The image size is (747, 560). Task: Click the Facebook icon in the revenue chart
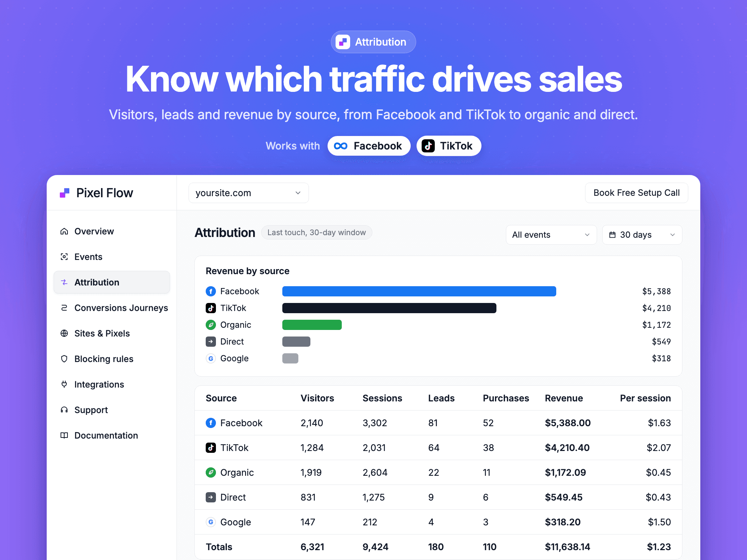(x=211, y=291)
